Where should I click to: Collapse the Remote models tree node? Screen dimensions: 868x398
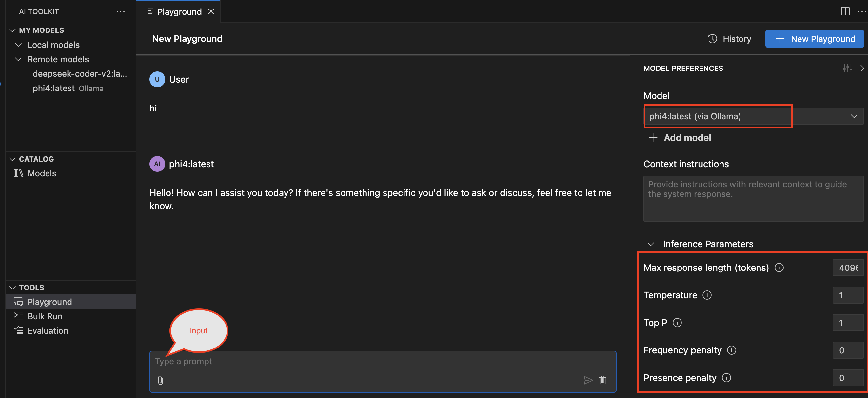click(19, 59)
